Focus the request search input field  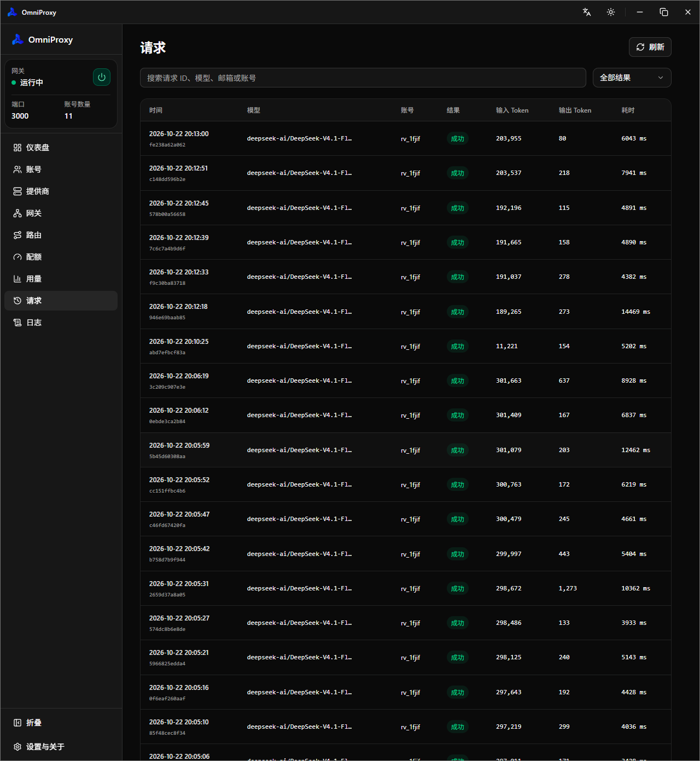point(363,78)
